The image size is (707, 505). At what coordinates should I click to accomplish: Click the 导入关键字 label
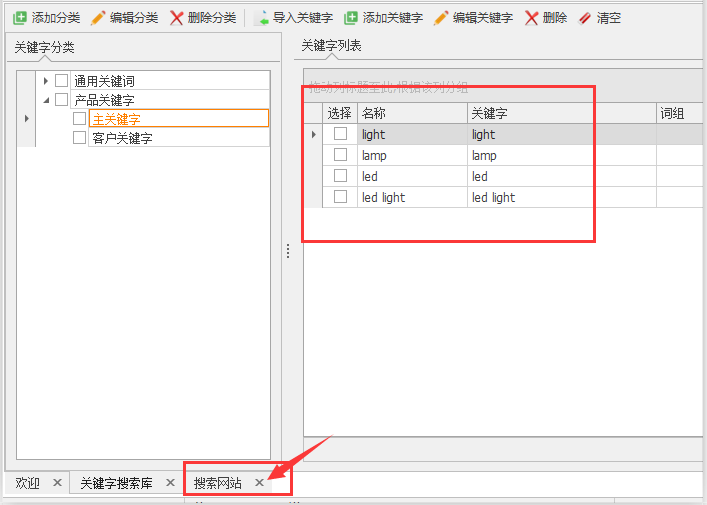303,18
